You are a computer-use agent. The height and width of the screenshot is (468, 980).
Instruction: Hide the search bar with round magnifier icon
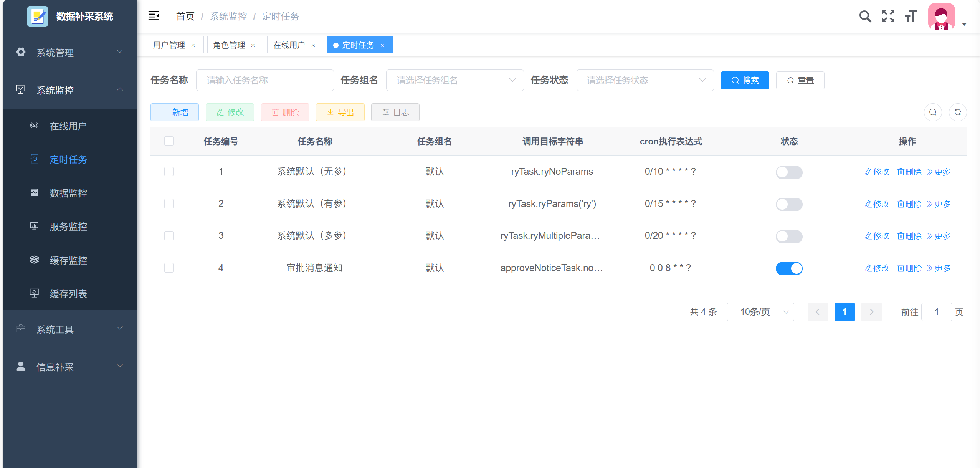(933, 112)
